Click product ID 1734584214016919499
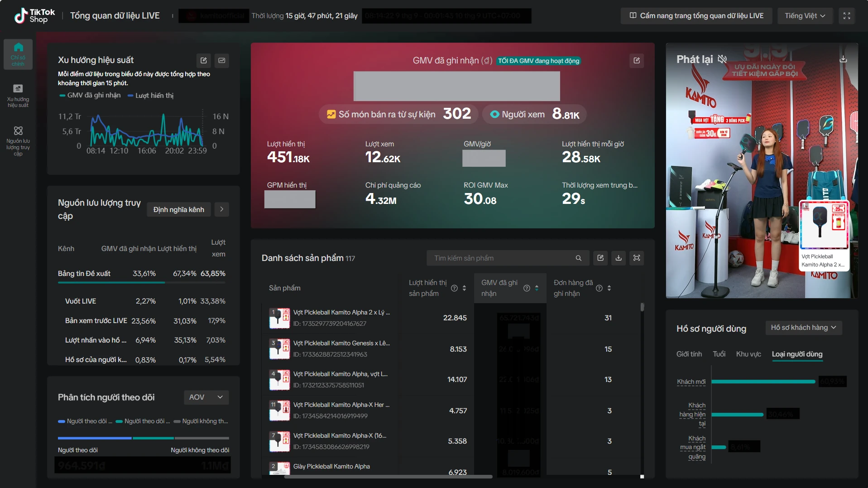 point(330,416)
